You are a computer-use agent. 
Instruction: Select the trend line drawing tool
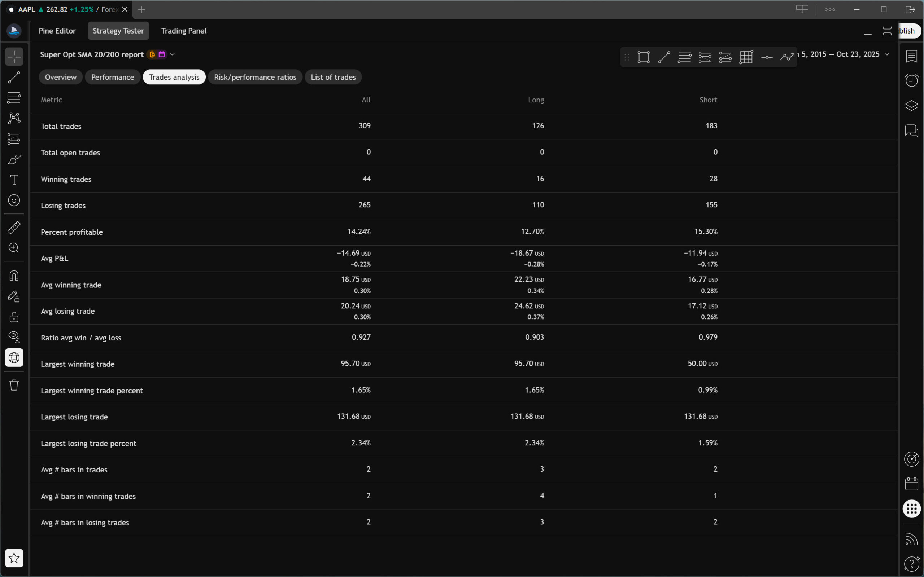click(x=14, y=78)
